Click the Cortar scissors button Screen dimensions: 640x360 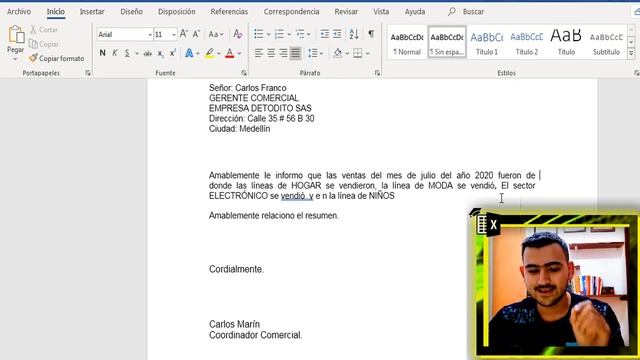pos(44,30)
